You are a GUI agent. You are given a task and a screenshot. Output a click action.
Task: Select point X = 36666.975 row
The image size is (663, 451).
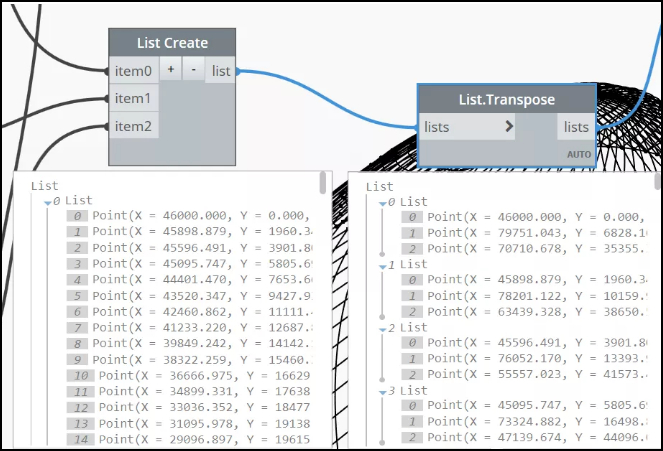[x=189, y=375]
